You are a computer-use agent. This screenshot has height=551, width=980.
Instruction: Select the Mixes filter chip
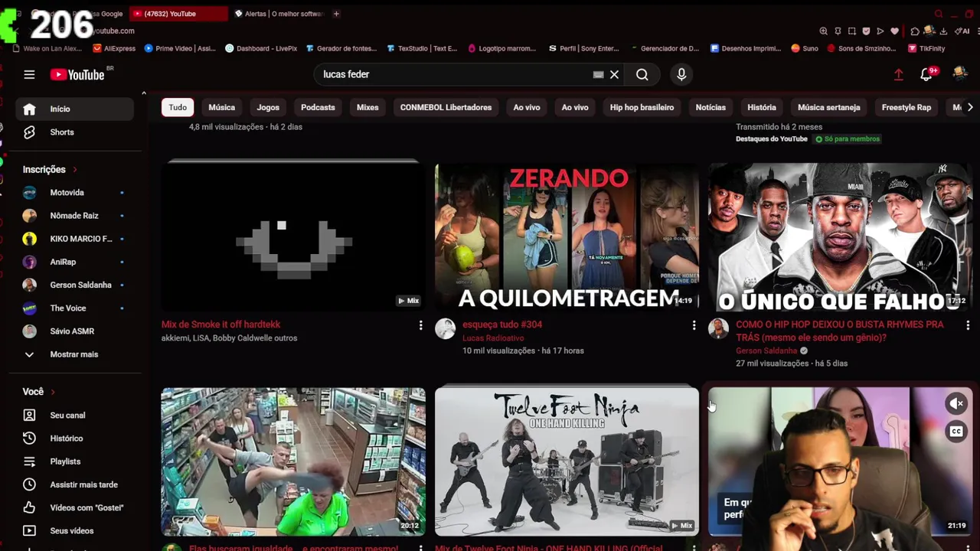tap(367, 107)
